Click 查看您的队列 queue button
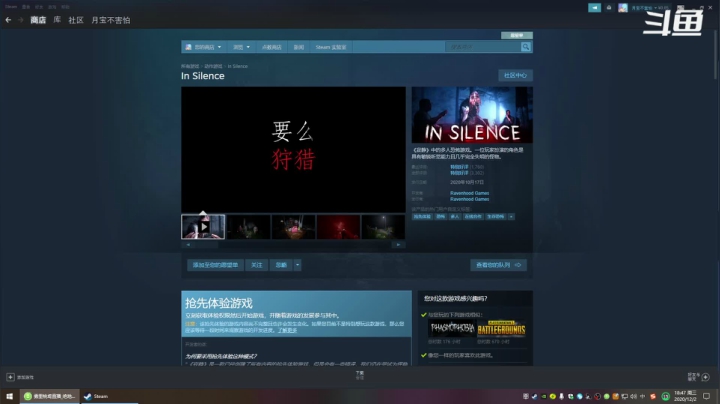The image size is (720, 404). [498, 265]
